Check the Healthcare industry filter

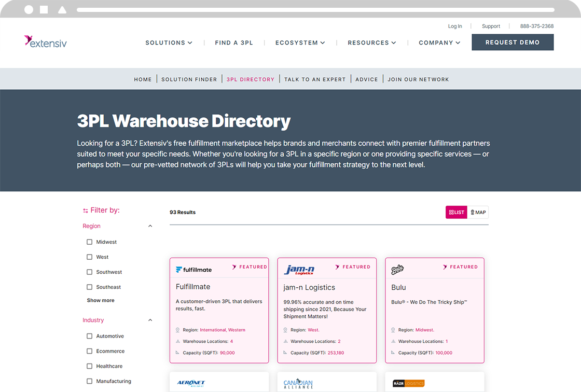point(89,366)
